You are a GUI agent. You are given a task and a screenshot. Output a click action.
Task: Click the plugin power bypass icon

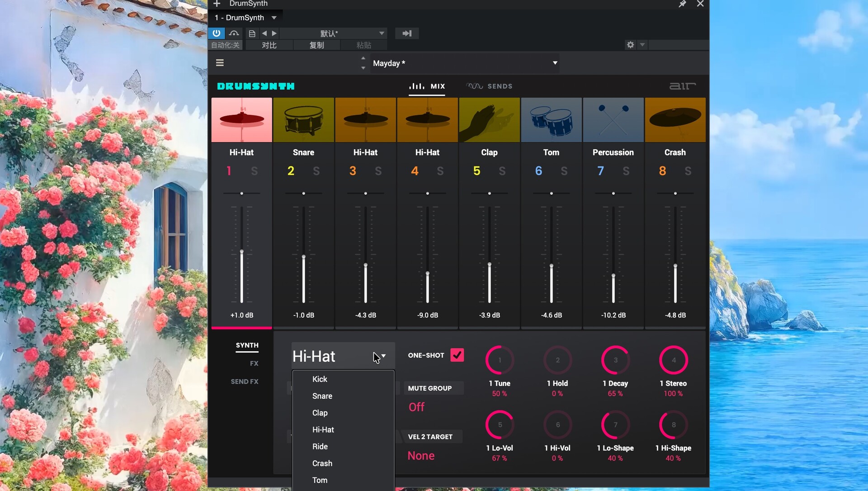point(217,33)
